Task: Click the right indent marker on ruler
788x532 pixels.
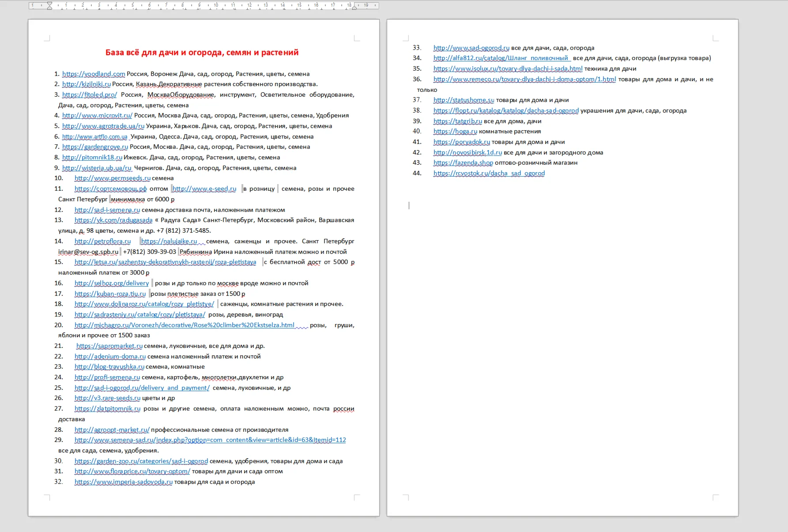Action: [x=354, y=8]
